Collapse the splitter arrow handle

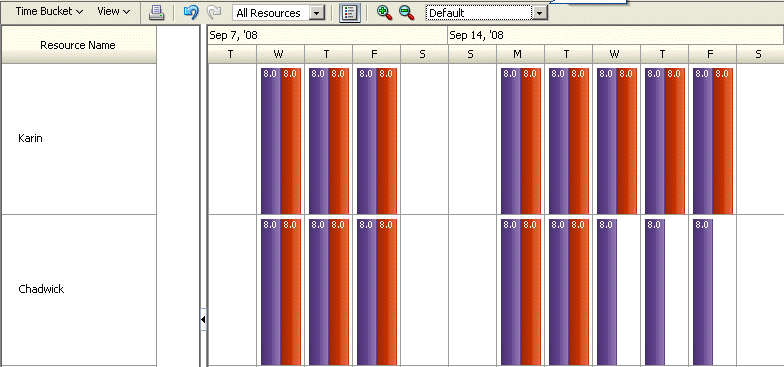click(x=203, y=320)
